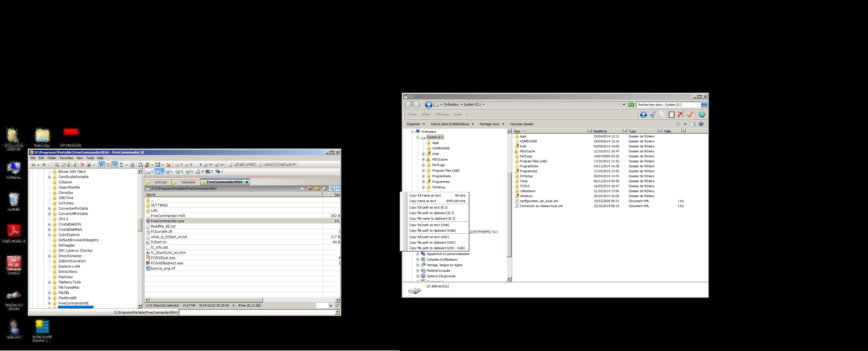868x351 pixels.
Task: Select the Windows folder in Explorer file list
Action: [x=526, y=196]
